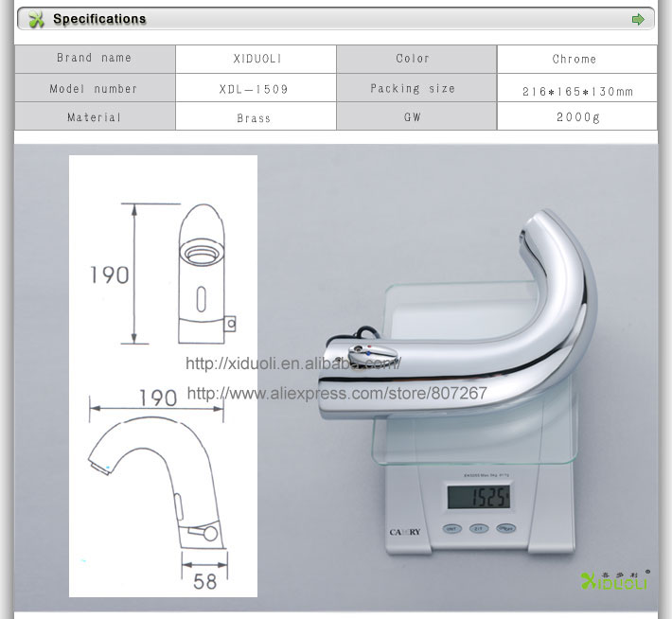
Task: Select the 'Material' label cell
Action: tap(96, 116)
